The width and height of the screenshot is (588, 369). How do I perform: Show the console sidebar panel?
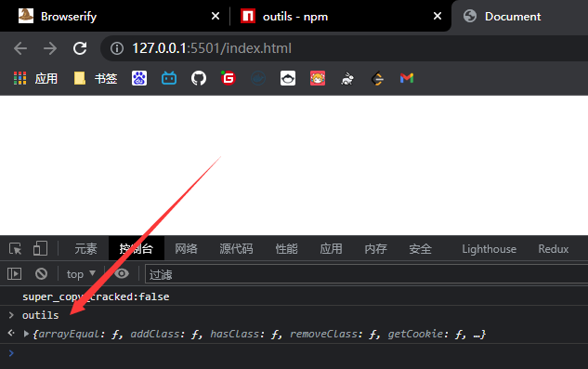[14, 273]
